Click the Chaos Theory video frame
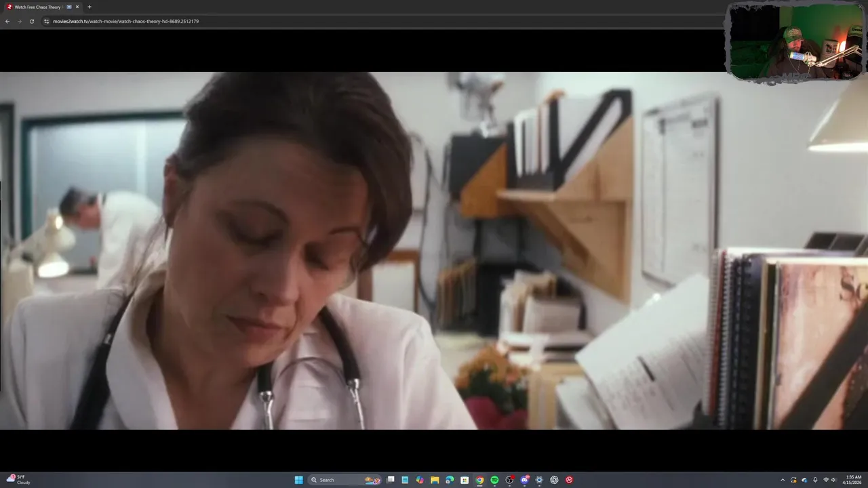This screenshot has height=488, width=868. (x=434, y=250)
